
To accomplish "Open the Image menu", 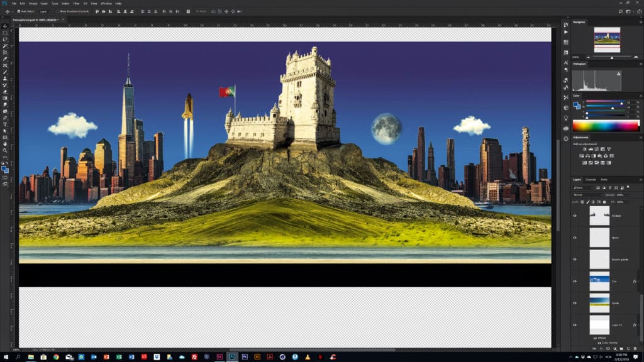I will 33,3.
